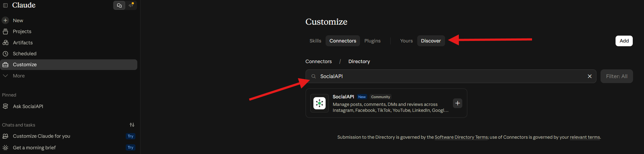The width and height of the screenshot is (644, 154).
Task: Click SocialAPI connector description text
Action: coord(390,107)
